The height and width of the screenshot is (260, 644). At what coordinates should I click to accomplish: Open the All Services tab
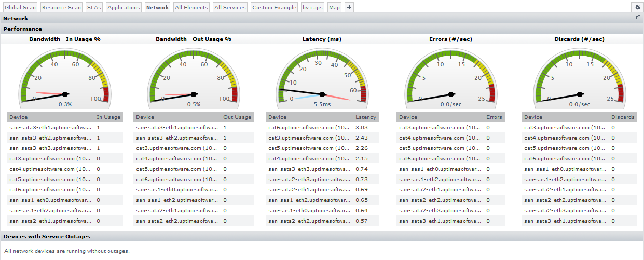[x=230, y=8]
